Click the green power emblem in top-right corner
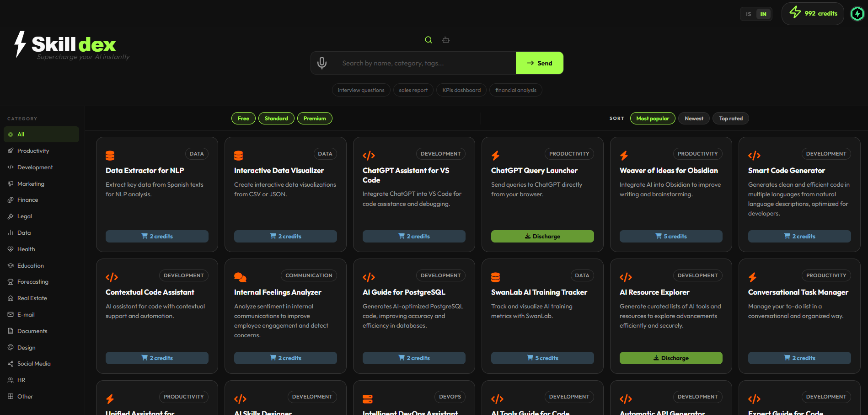Screen dimensions: 868x415 [x=857, y=14]
